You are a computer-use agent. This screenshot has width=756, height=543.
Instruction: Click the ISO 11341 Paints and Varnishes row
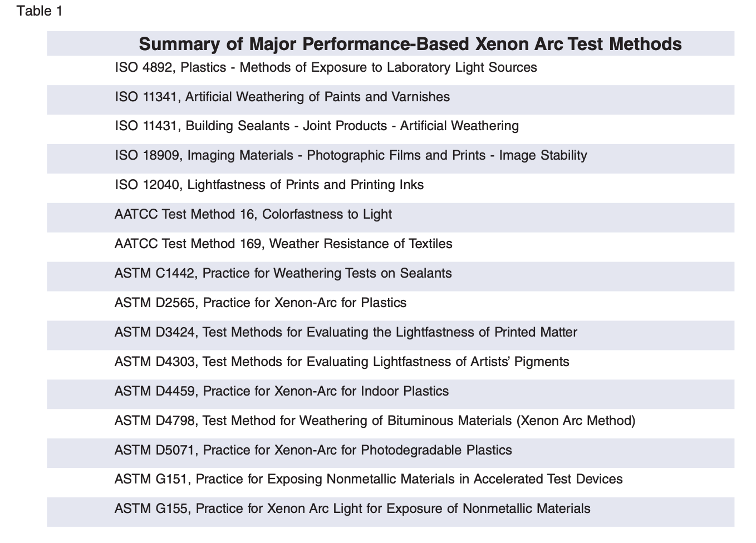[282, 97]
